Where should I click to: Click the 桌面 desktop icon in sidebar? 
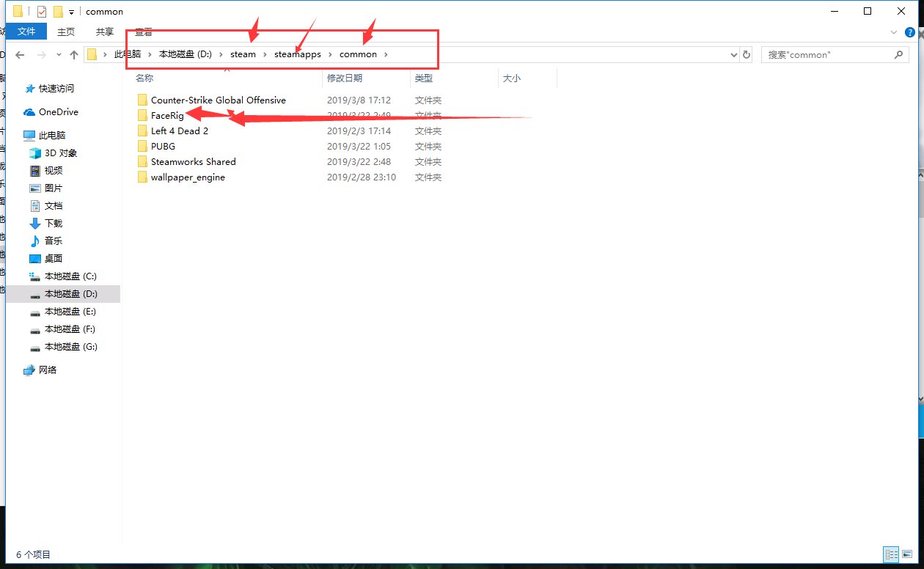click(35, 258)
